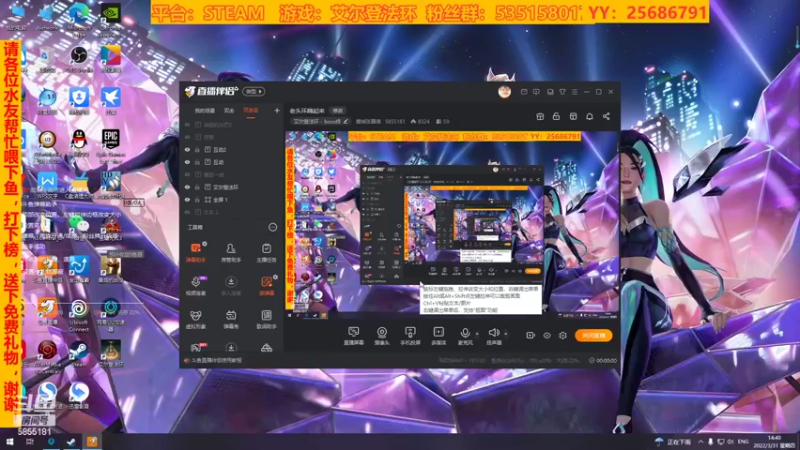
Task: Open the 弹幕助手 tool in the toolbox
Action: [195, 252]
